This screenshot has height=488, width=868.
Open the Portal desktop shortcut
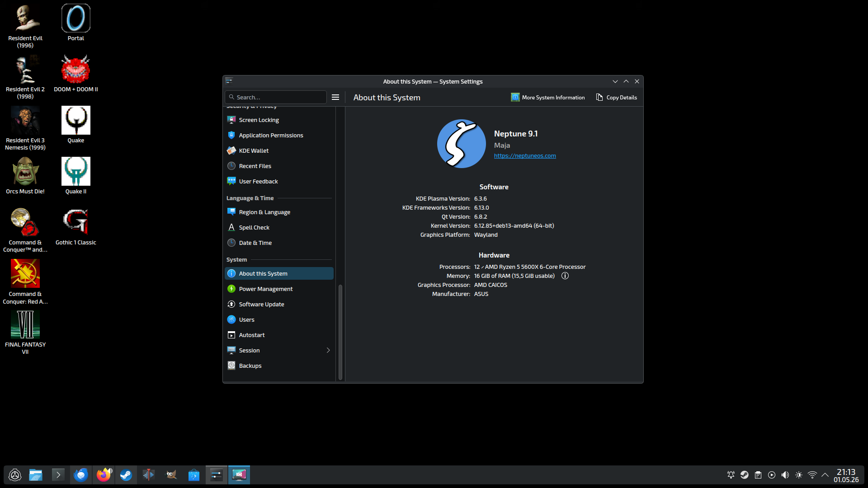76,23
